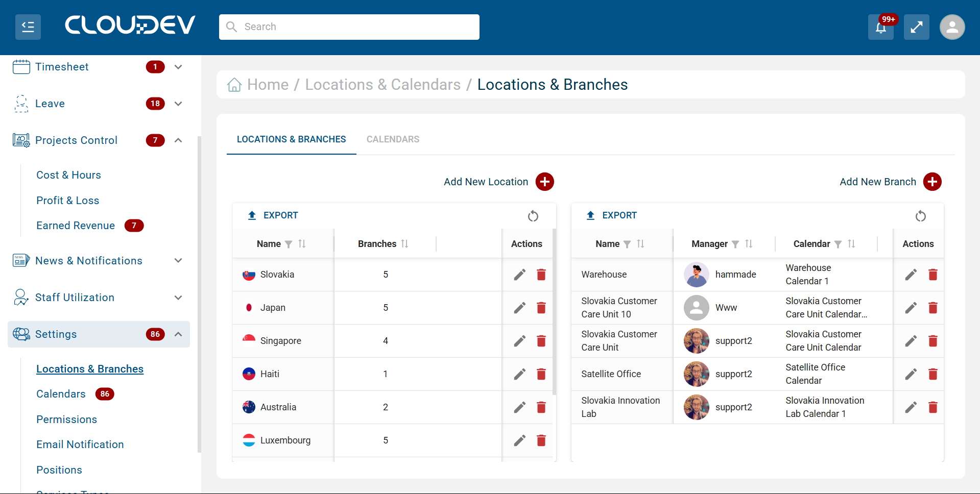
Task: Click the sidebar vertical scrollbar
Action: [x=199, y=294]
